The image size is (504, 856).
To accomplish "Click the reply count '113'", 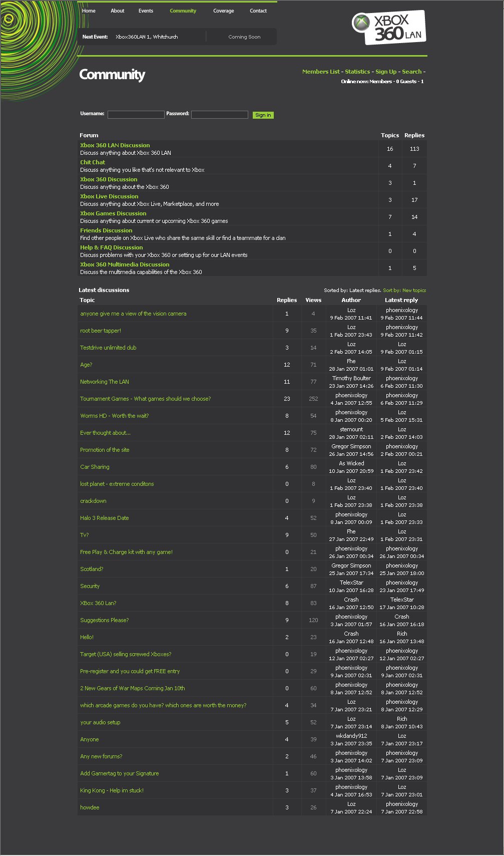I will pos(414,149).
